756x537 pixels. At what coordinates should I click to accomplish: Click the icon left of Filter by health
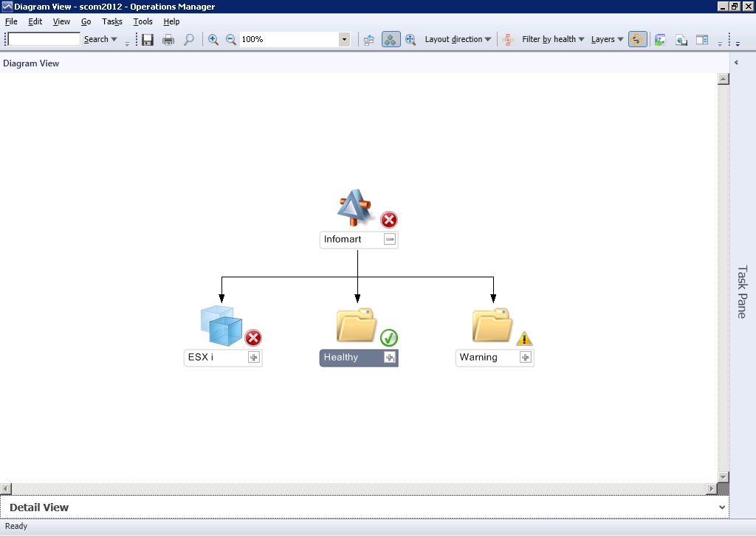508,40
